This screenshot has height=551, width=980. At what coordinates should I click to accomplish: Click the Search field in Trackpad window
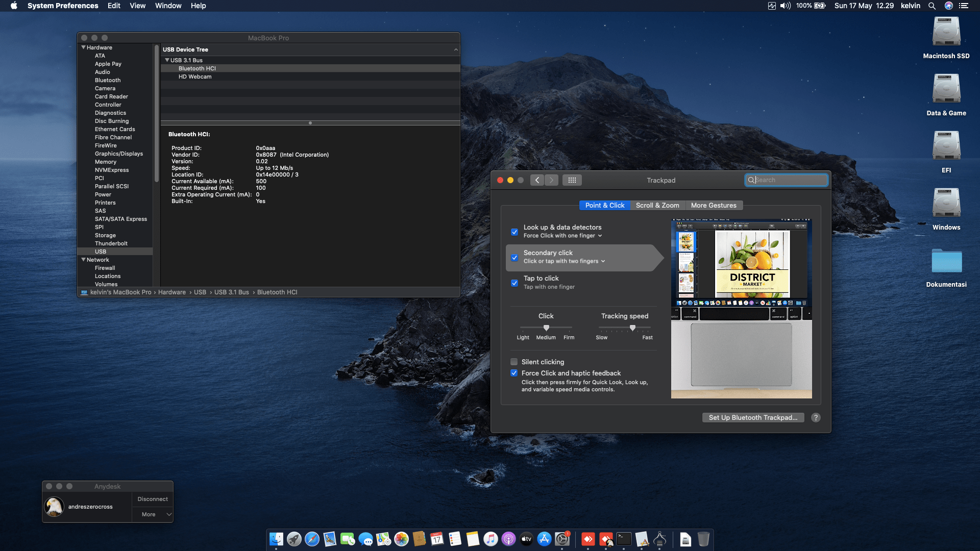coord(786,180)
